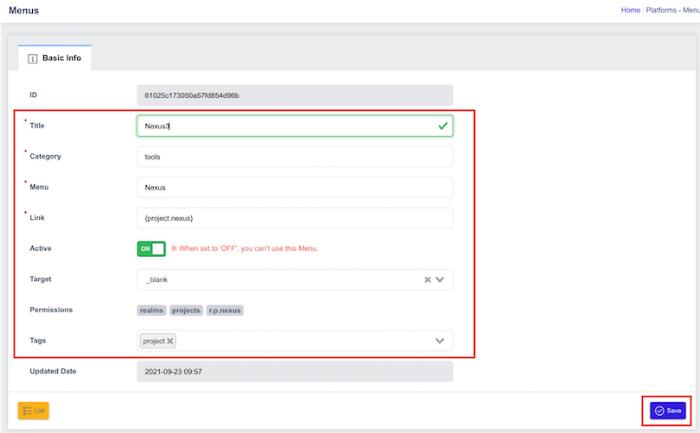Click the realms permission badge
Image resolution: width=700 pixels, height=433 pixels.
(x=152, y=310)
